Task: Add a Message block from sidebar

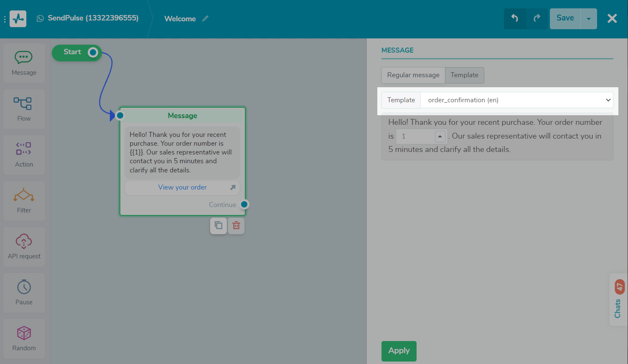Action: [24, 63]
